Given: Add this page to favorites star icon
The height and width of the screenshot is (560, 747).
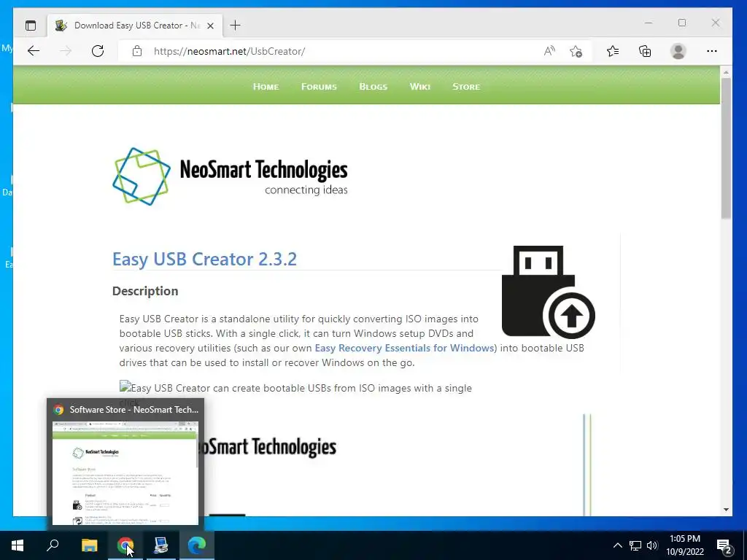Looking at the screenshot, I should [576, 51].
